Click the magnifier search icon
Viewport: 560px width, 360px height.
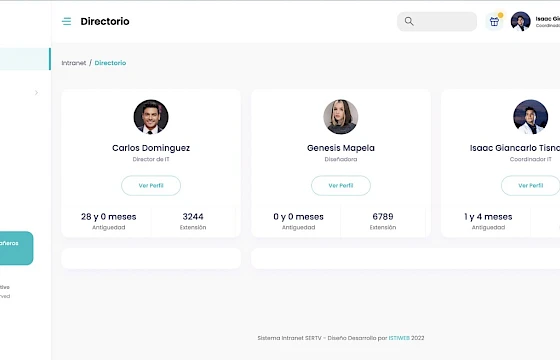[409, 21]
